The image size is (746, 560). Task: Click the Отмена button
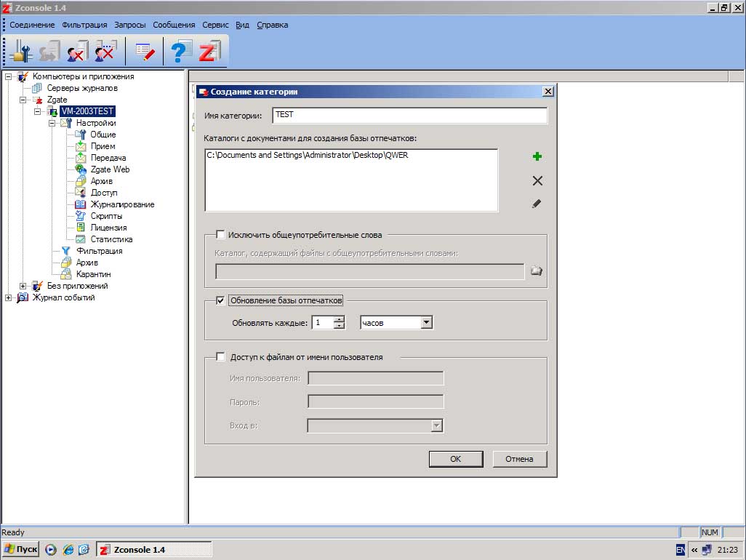(x=519, y=459)
